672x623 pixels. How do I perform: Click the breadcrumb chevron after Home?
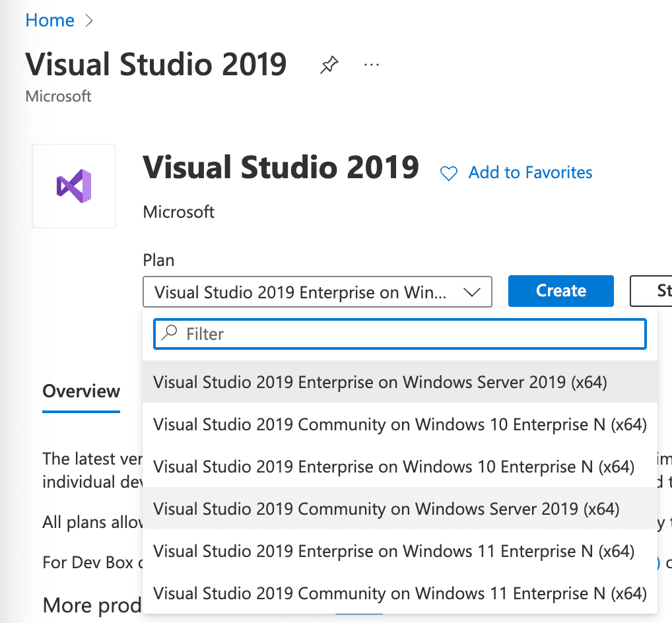point(88,20)
